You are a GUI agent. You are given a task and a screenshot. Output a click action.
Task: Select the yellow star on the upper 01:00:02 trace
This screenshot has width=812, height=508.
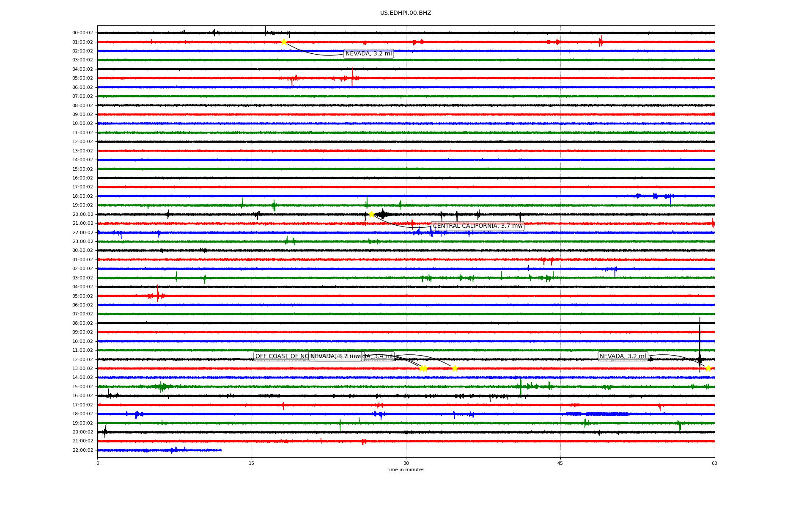(284, 42)
